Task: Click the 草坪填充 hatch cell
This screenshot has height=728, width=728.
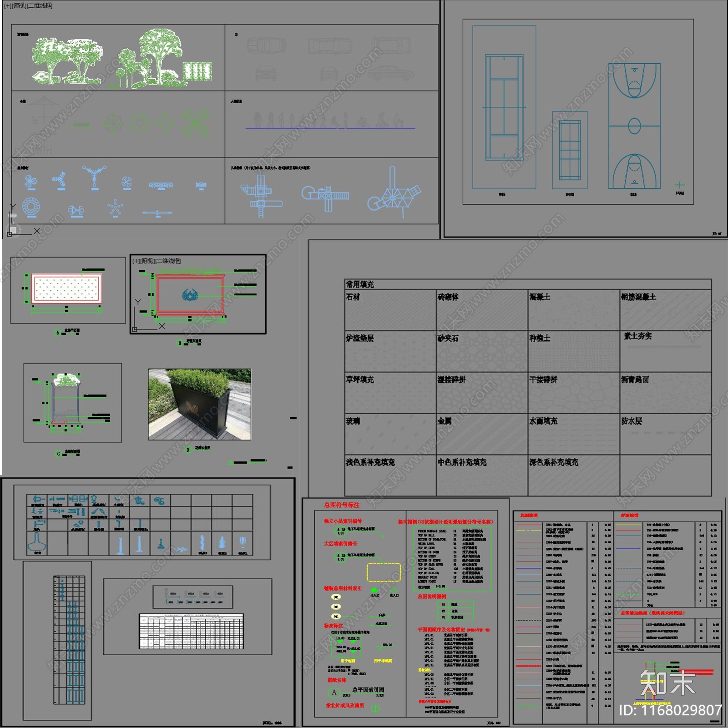Action: 390,393
